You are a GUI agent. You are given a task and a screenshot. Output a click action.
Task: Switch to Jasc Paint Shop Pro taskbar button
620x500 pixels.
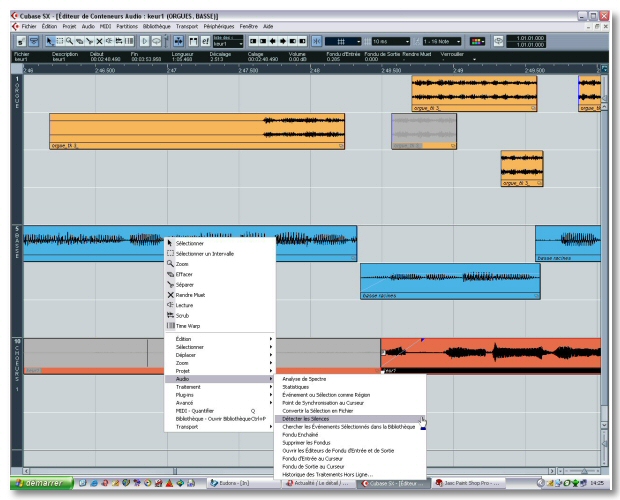pyautogui.click(x=468, y=483)
